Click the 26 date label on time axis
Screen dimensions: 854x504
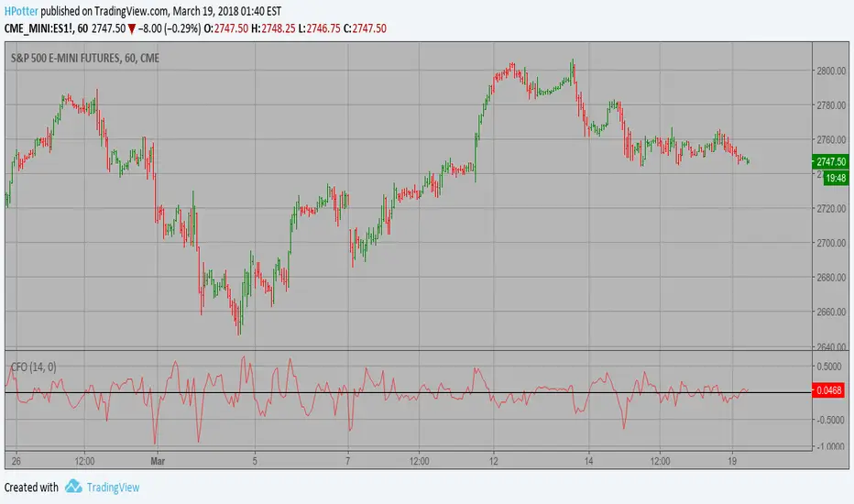pos(16,461)
